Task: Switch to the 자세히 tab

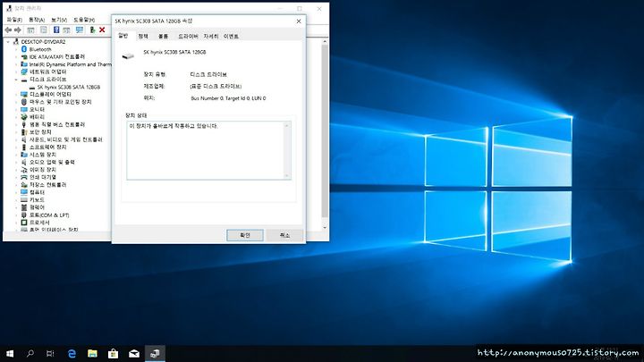Action: point(211,37)
